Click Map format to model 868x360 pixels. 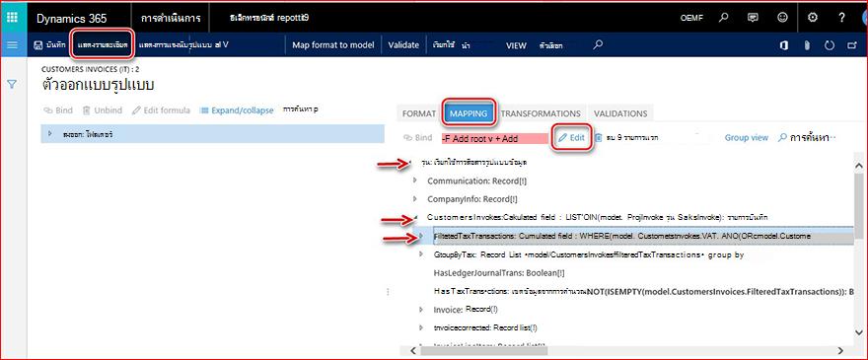pos(333,45)
